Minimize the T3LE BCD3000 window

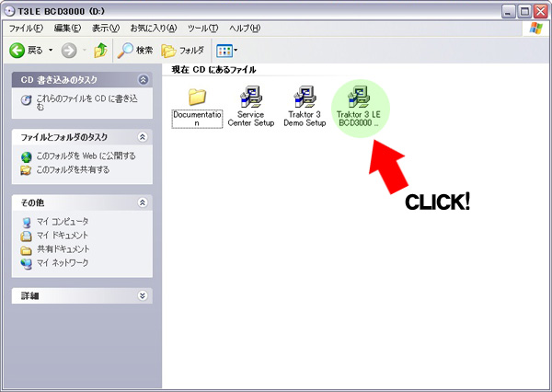tap(508, 12)
